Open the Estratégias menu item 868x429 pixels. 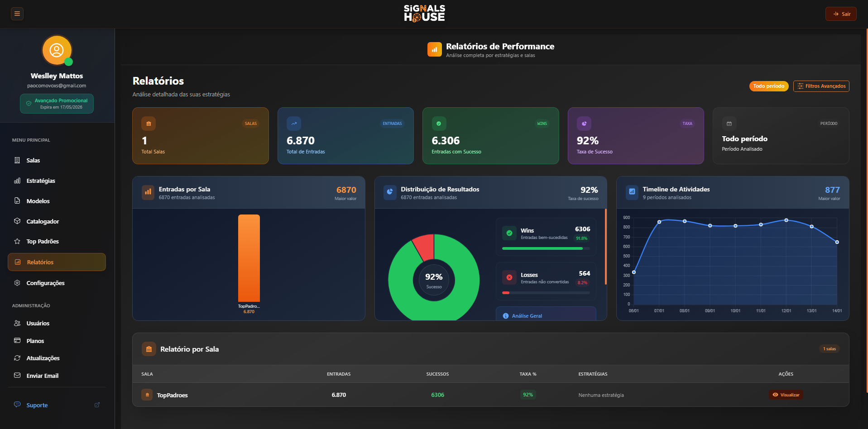click(x=41, y=181)
